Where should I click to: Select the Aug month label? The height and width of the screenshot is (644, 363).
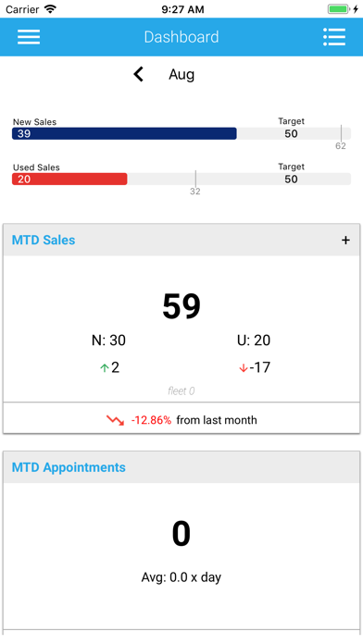click(181, 75)
